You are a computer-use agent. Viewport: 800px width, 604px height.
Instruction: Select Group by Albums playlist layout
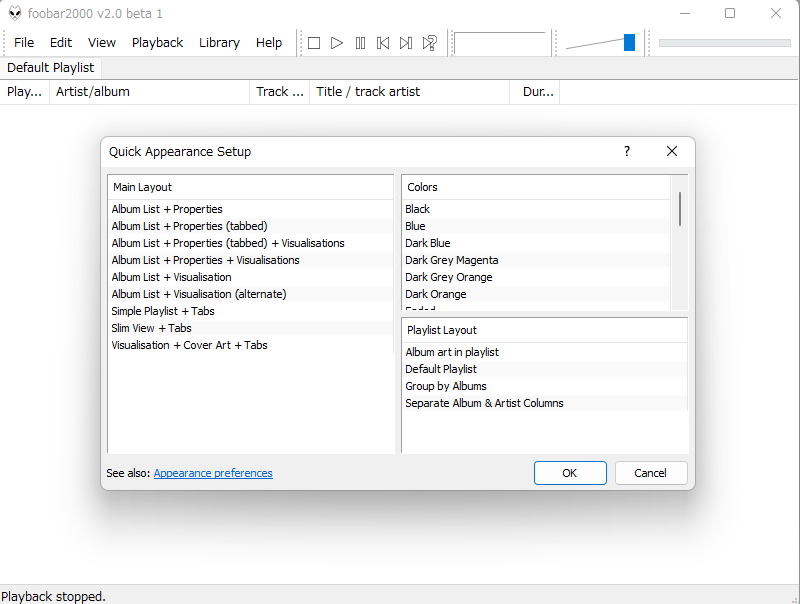[x=446, y=386]
